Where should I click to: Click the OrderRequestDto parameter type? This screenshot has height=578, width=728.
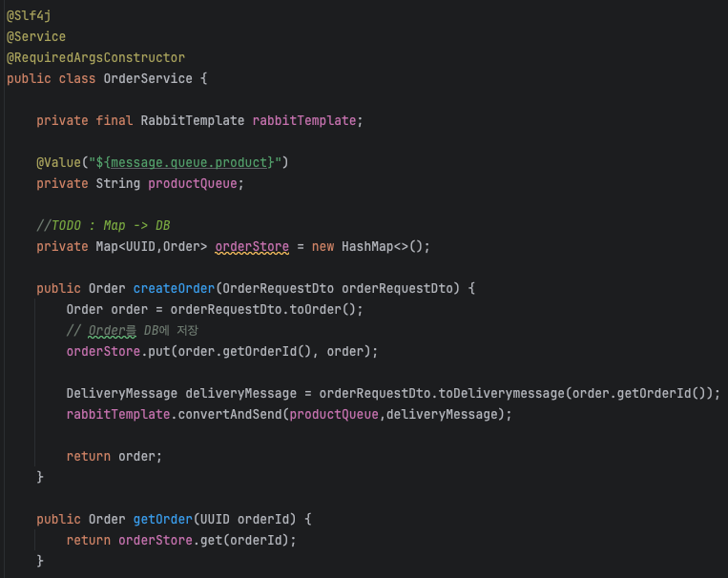point(278,288)
